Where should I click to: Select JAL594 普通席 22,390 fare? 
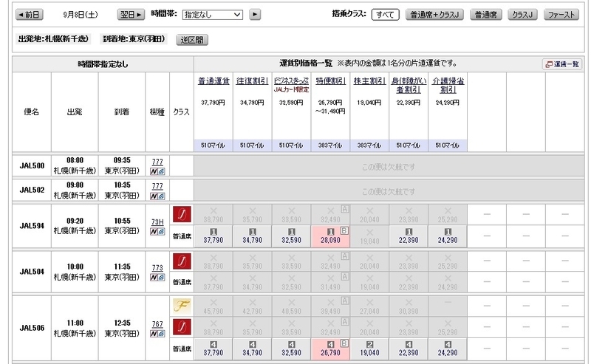[409, 236]
